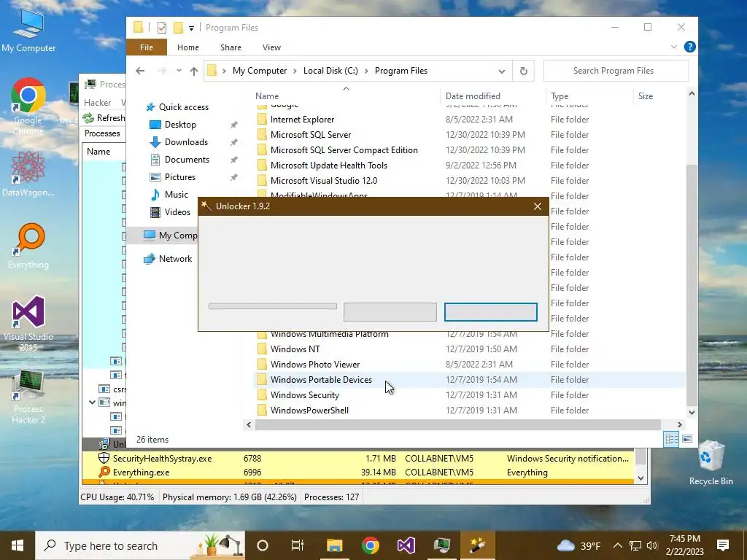The width and height of the screenshot is (747, 560).
Task: Click breadcrumb arrow after Local Disk (C:)
Action: pyautogui.click(x=366, y=71)
